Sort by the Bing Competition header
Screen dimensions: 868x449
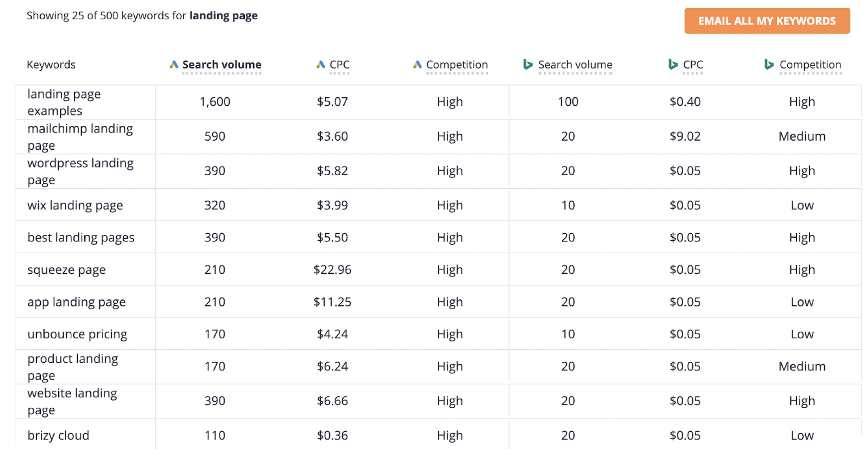810,64
